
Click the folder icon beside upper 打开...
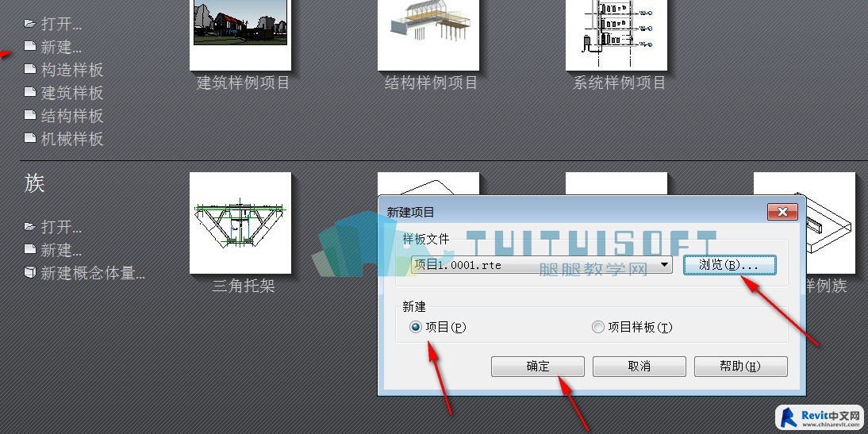click(30, 24)
